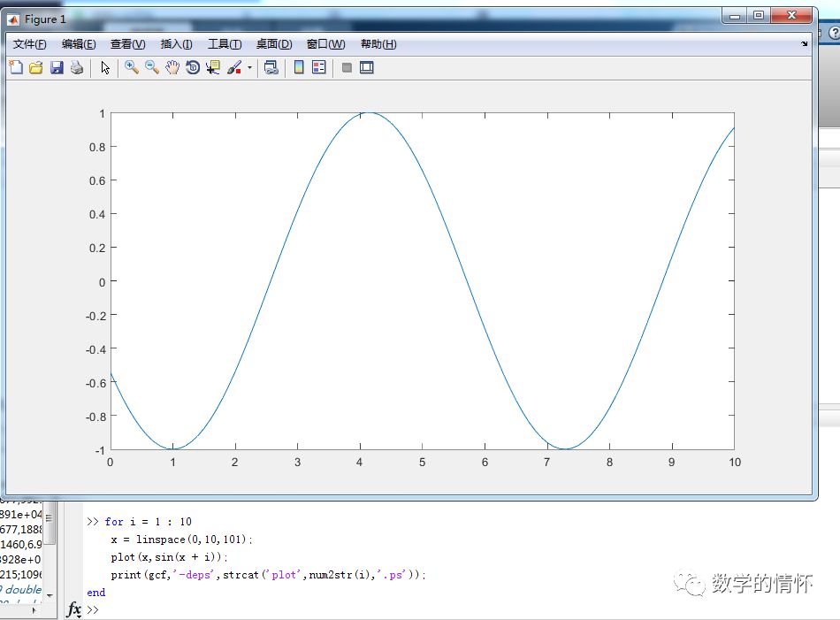This screenshot has height=620, width=840.
Task: Select the Brush data tool
Action: [234, 67]
